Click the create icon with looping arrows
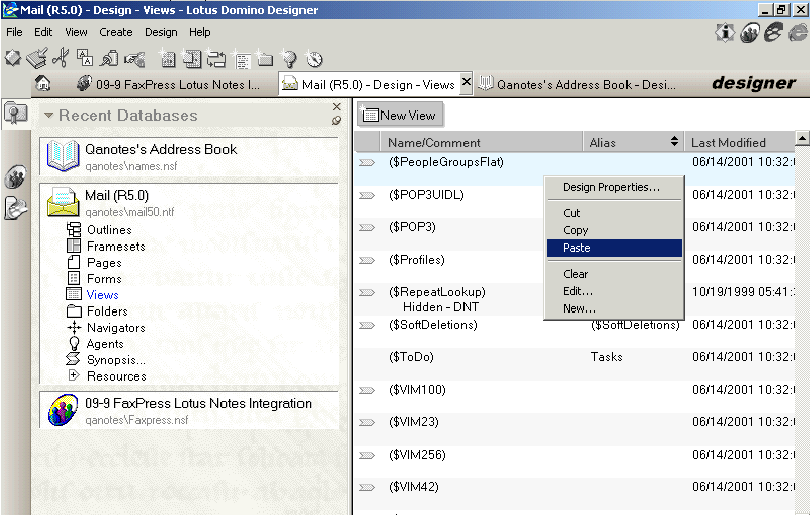 click(216, 58)
